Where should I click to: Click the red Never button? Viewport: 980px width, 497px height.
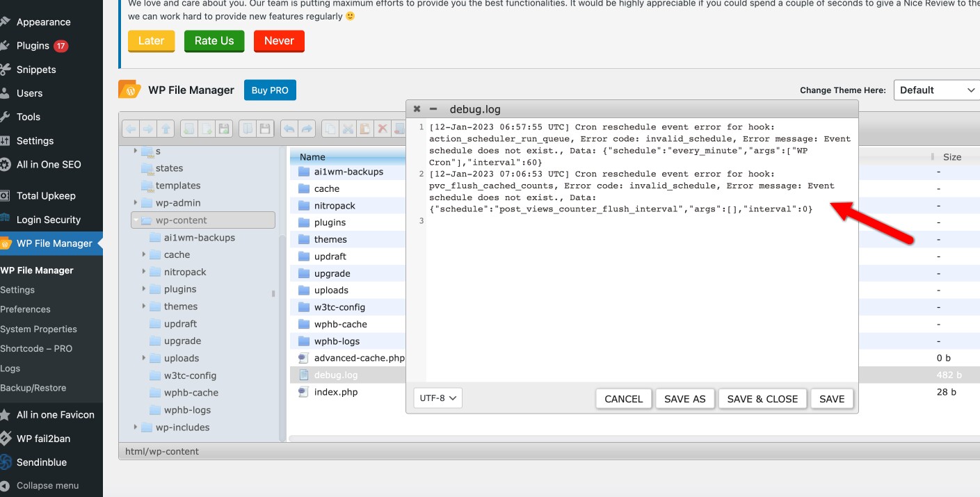tap(279, 41)
